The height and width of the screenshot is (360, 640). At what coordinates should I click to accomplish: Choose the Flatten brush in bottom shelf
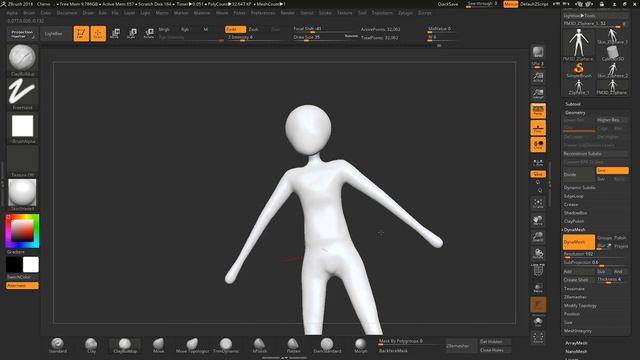(293, 345)
